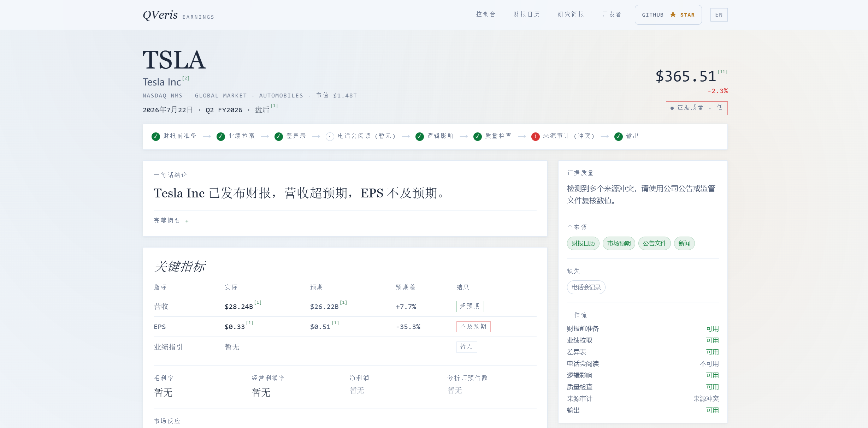Click the 财报日历 source chip
This screenshot has height=428, width=868.
[583, 243]
